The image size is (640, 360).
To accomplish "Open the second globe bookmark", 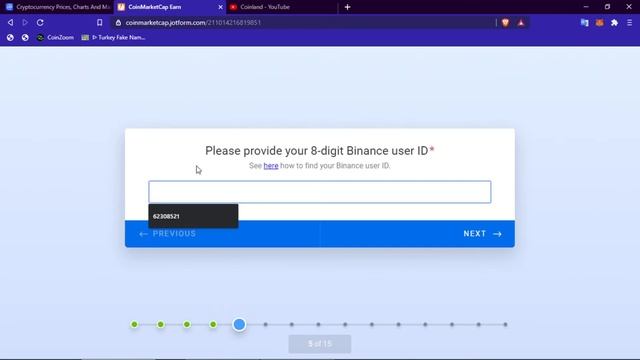I will [x=25, y=38].
